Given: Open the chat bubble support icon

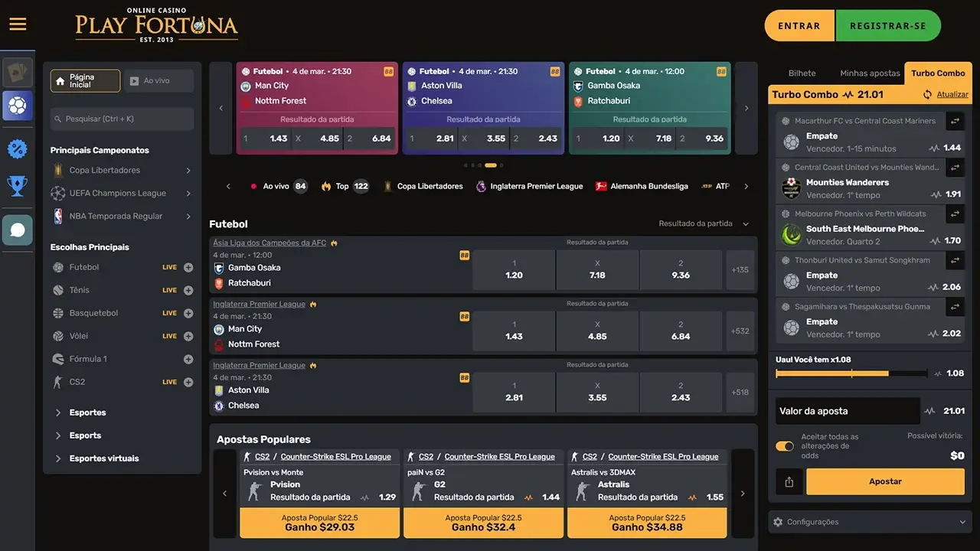Looking at the screenshot, I should click(x=18, y=230).
